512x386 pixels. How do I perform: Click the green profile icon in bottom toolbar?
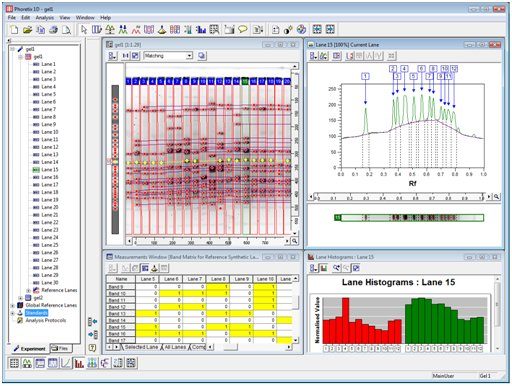pos(27,363)
